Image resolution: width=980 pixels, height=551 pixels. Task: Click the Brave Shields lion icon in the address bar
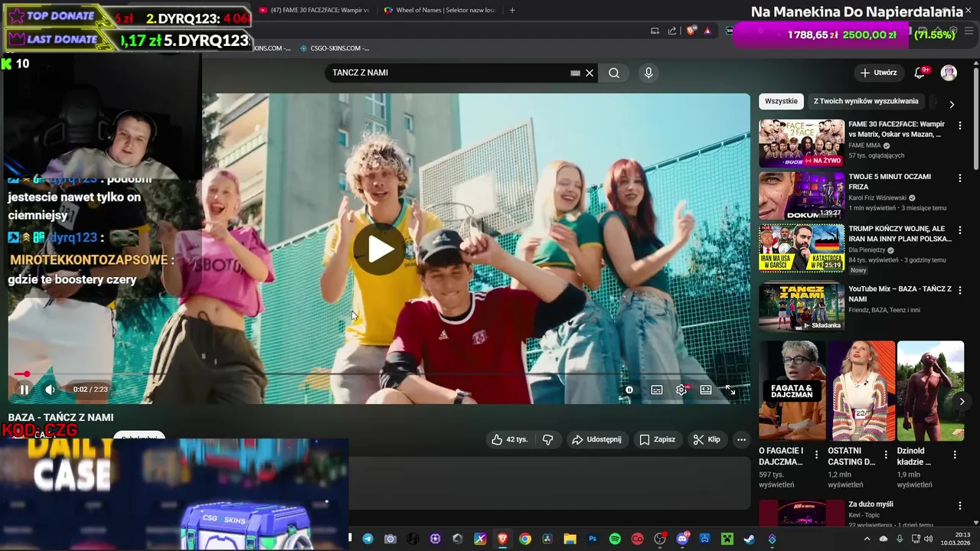coord(690,31)
